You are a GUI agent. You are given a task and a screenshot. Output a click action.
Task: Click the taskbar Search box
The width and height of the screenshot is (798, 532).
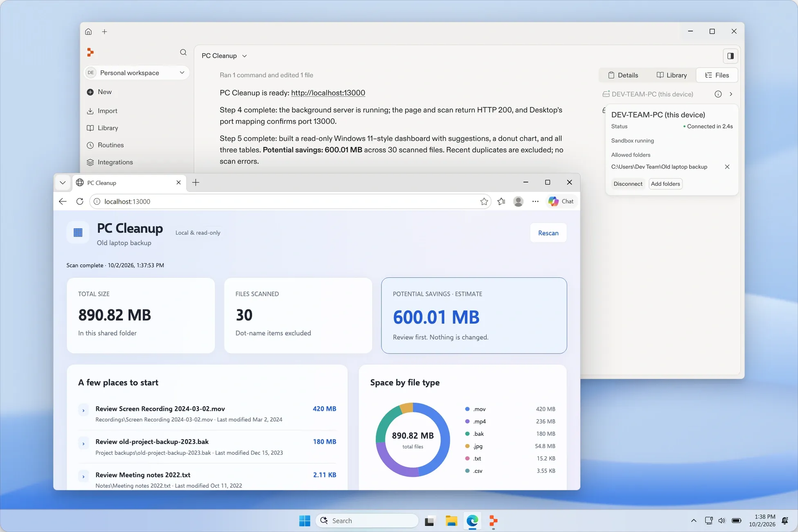pos(367,521)
